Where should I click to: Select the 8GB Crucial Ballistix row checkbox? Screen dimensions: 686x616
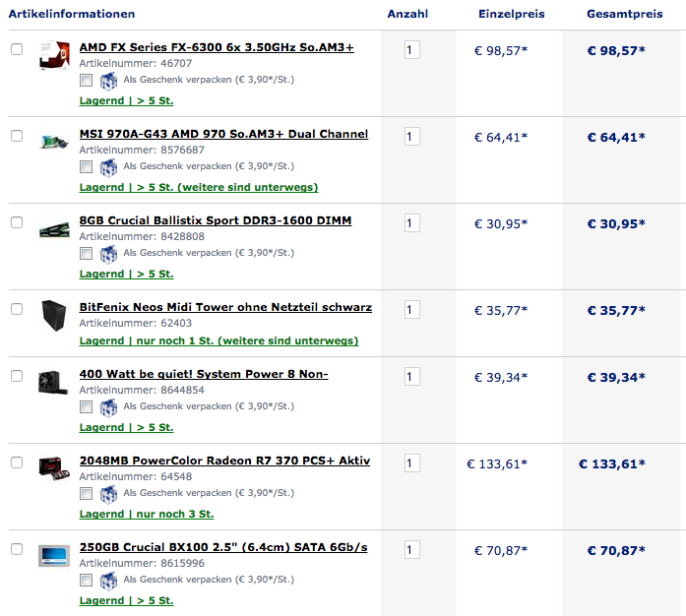[17, 222]
